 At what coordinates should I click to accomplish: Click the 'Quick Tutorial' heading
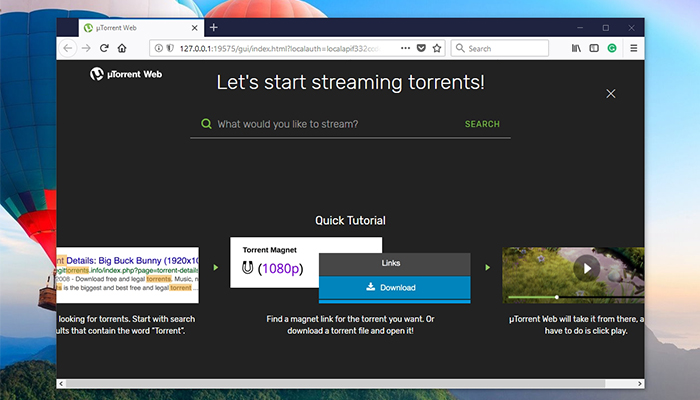pos(350,221)
